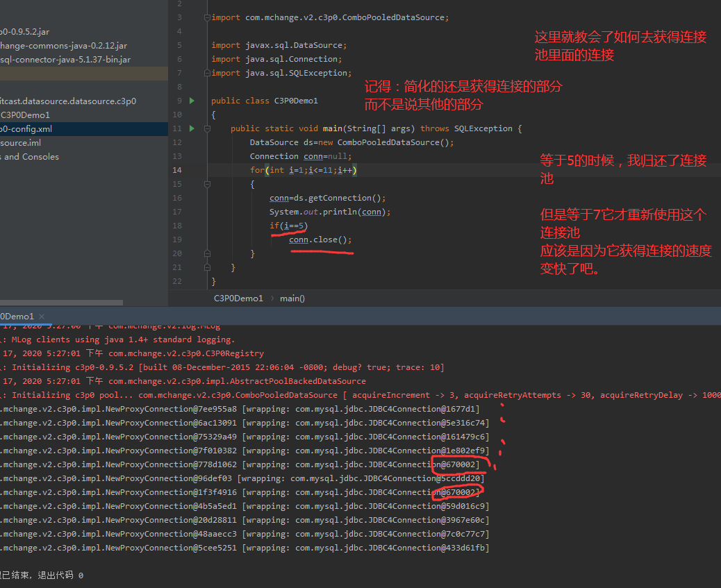The height and width of the screenshot is (588, 721).
Task: Select Scratches and Consoles in project tree
Action: click(x=29, y=157)
